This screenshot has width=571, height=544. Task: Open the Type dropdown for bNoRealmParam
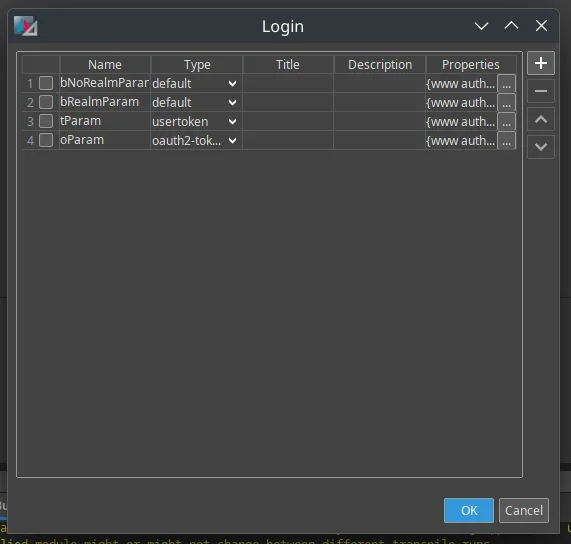196,83
